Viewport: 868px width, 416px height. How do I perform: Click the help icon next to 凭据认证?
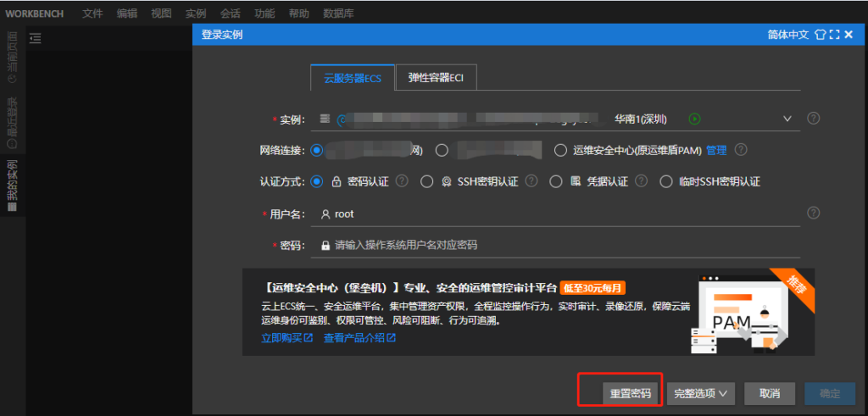coord(642,181)
